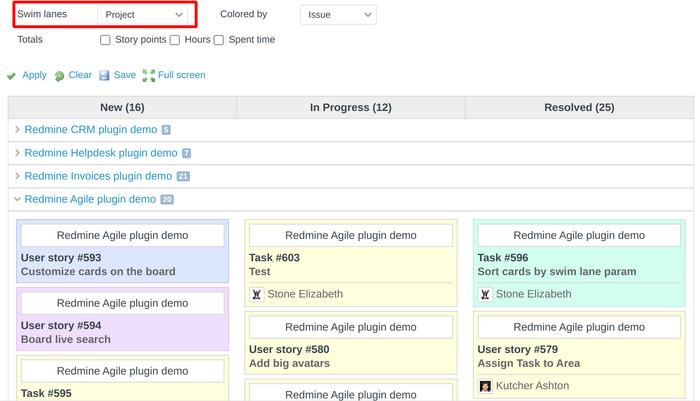This screenshot has height=401, width=700.
Task: Click the In Progress (12) column header
Action: point(350,107)
